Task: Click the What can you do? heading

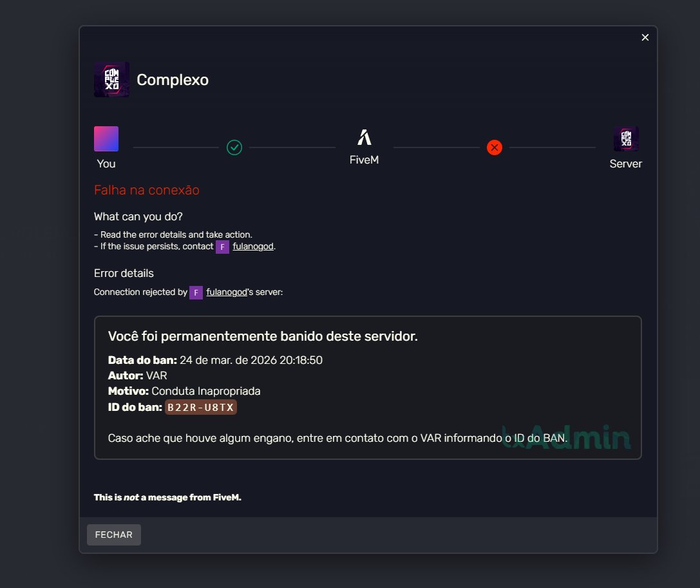Action: tap(138, 216)
